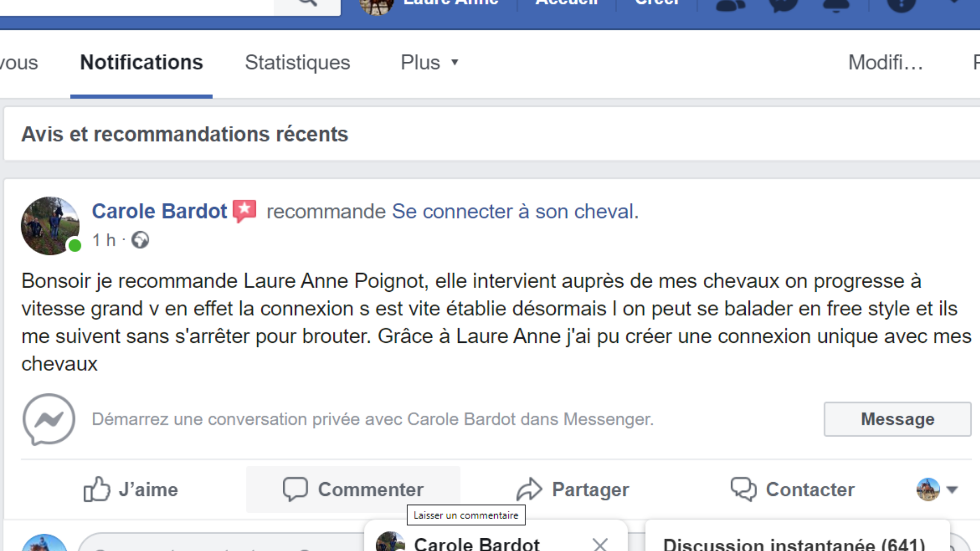Click the Message button
This screenshot has width=980, height=551.
tap(897, 419)
